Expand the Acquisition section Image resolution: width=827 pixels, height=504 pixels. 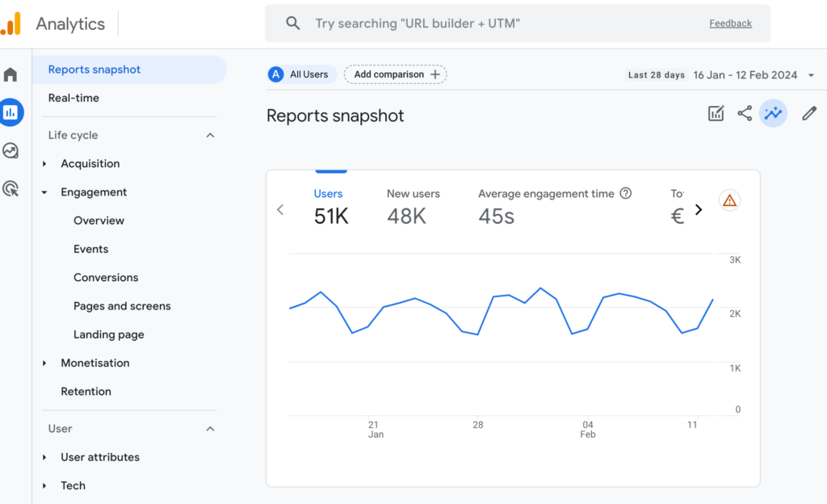pos(46,163)
